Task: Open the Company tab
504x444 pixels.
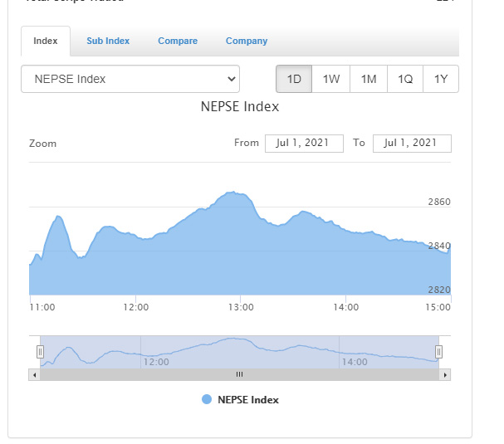Action: tap(247, 41)
